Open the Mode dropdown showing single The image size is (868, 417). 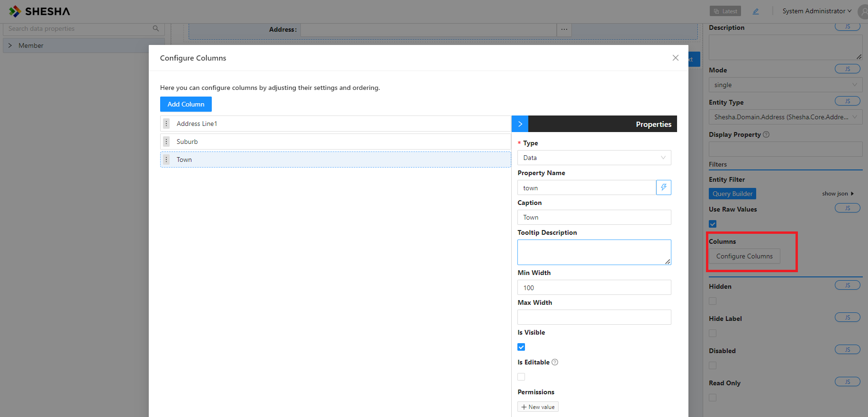click(x=786, y=85)
